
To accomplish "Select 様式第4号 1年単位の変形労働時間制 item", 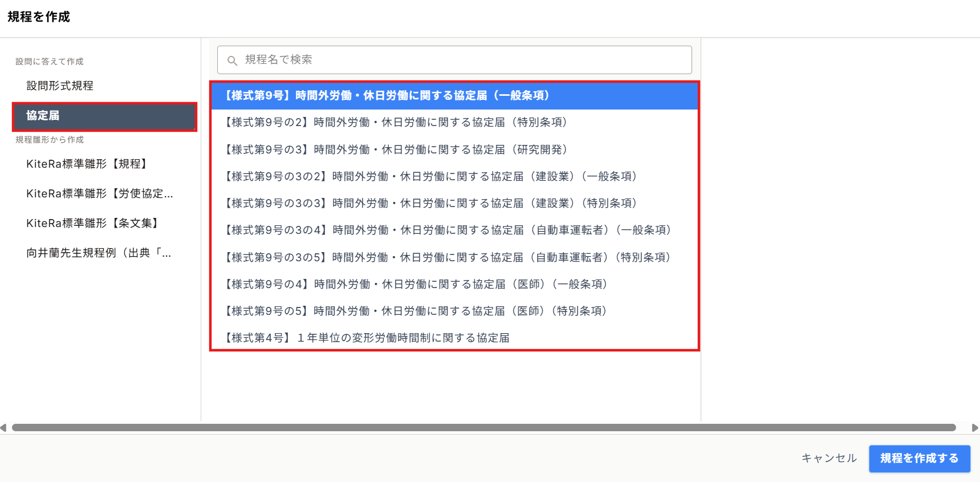I will coord(454,338).
